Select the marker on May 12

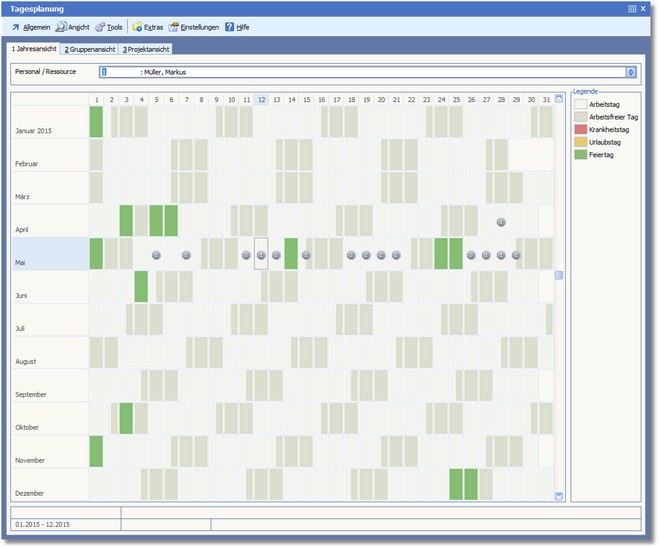coord(261,255)
